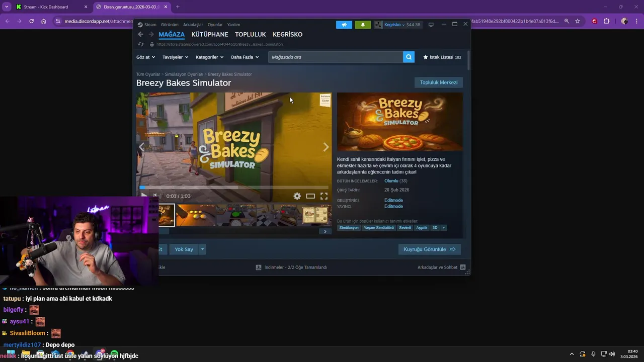Open the Yardım menu
The height and width of the screenshot is (362, 644).
tap(233, 25)
